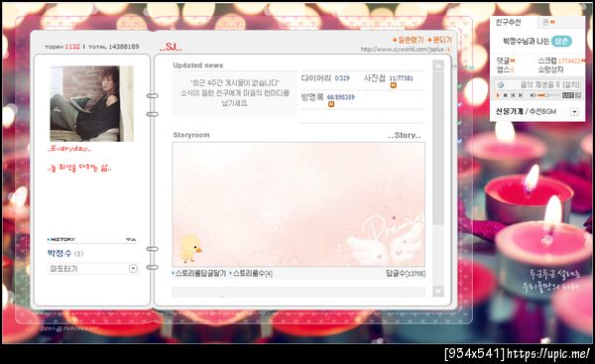The image size is (595, 364).
Task: Click the 답글수 reply count
Action: [x=406, y=274]
